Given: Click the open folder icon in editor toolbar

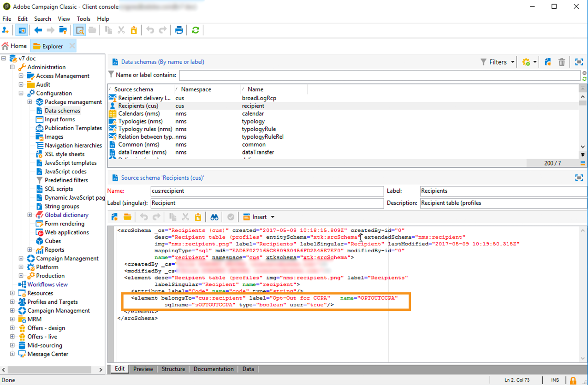Looking at the screenshot, I should click(127, 217).
